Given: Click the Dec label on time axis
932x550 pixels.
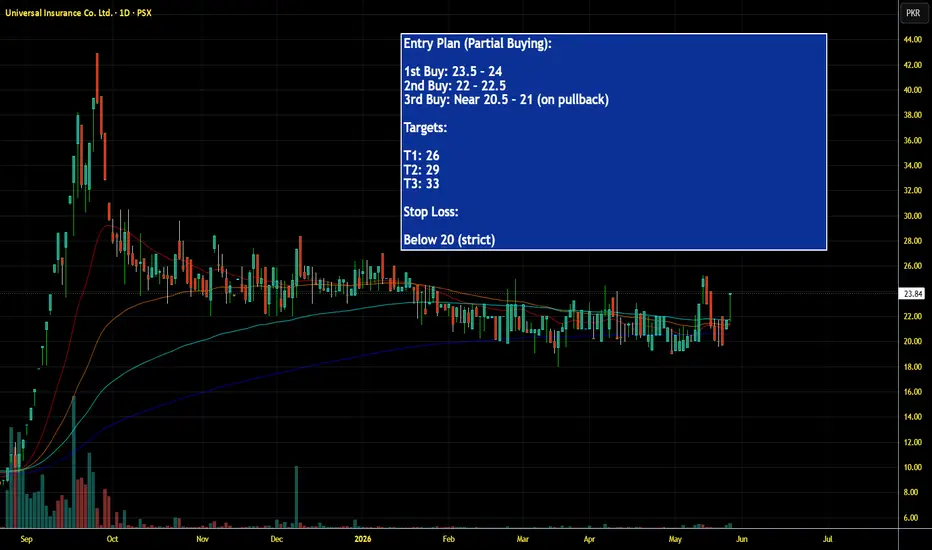Looking at the screenshot, I should pos(276,539).
